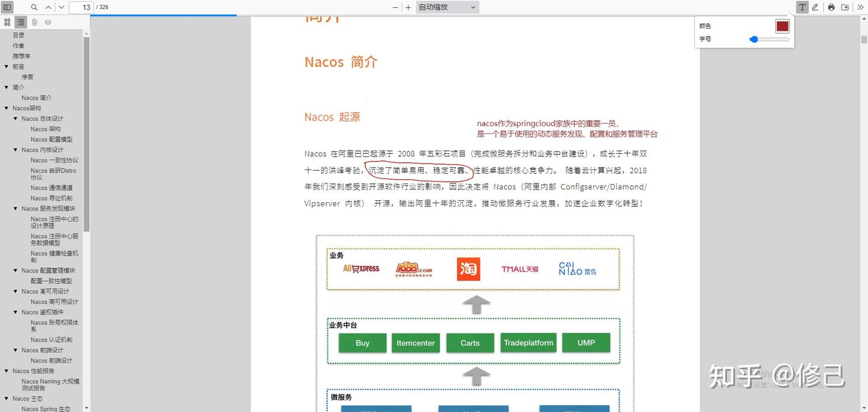Collapse the 前言 section in the outline
The height and width of the screenshot is (412, 868).
click(6, 66)
